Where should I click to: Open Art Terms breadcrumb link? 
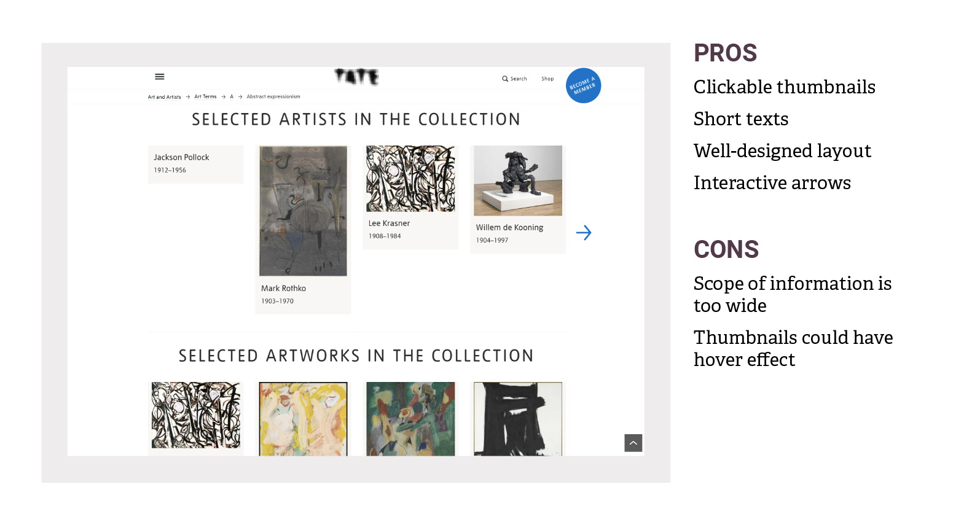point(205,96)
